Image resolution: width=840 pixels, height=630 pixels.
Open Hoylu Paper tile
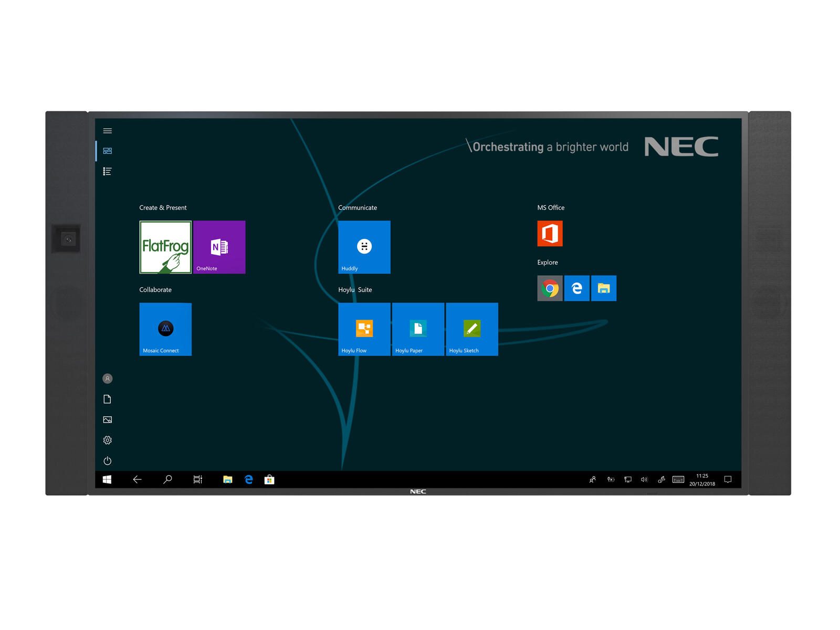[418, 329]
